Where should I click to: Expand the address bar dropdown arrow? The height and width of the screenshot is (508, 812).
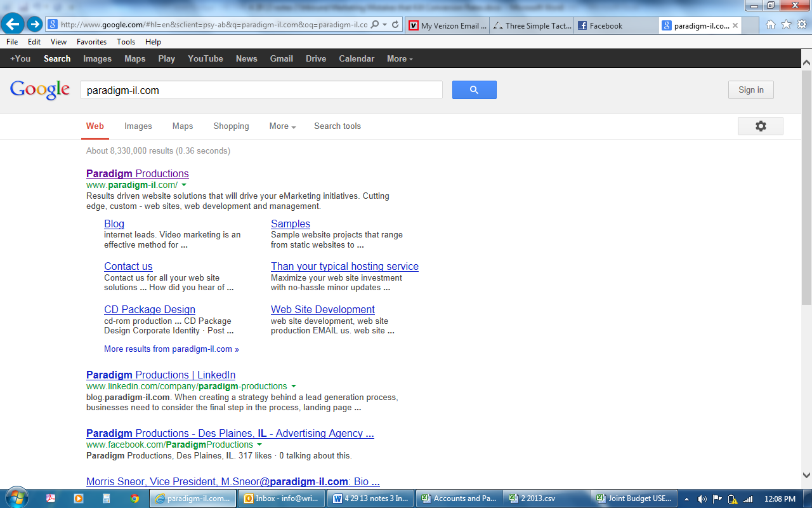coord(385,25)
